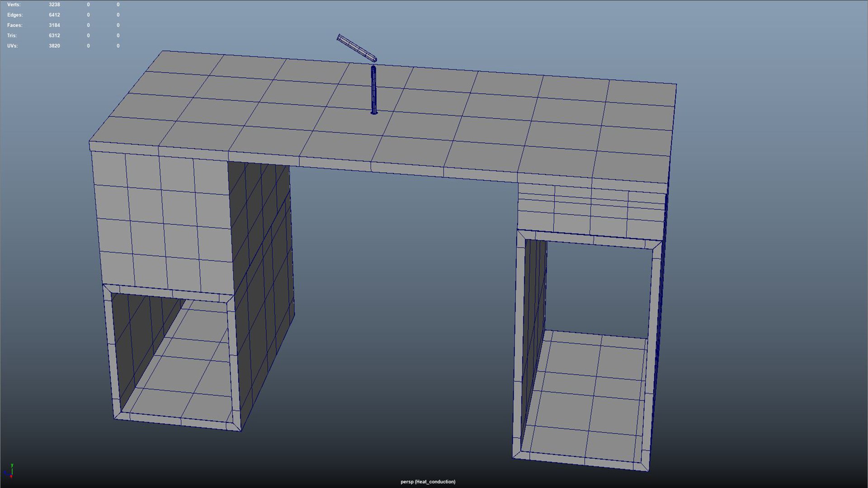Click the 6312 triangle count value
Image resolution: width=868 pixels, height=488 pixels.
54,36
